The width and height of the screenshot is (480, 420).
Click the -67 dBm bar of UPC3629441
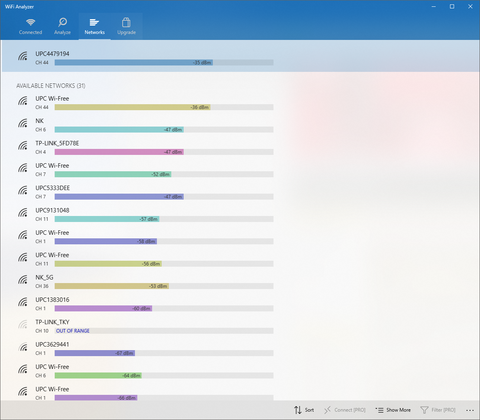tap(95, 353)
